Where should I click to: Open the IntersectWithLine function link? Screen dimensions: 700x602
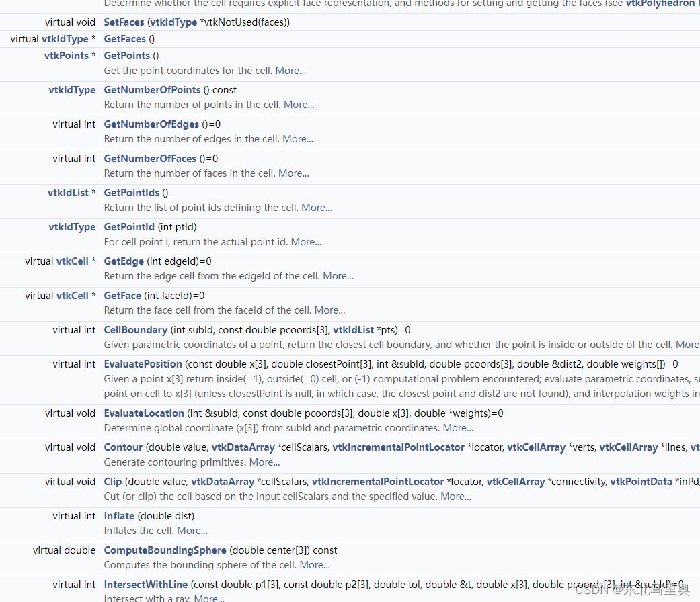[145, 585]
